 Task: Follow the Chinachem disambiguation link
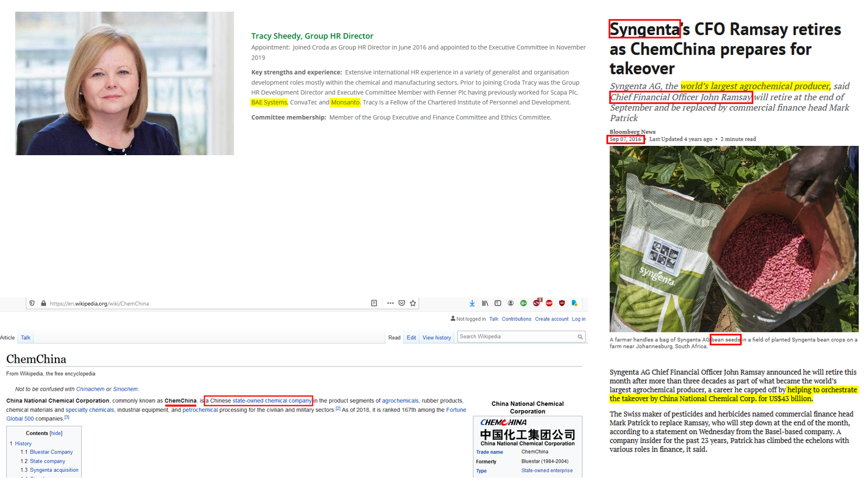click(x=90, y=389)
